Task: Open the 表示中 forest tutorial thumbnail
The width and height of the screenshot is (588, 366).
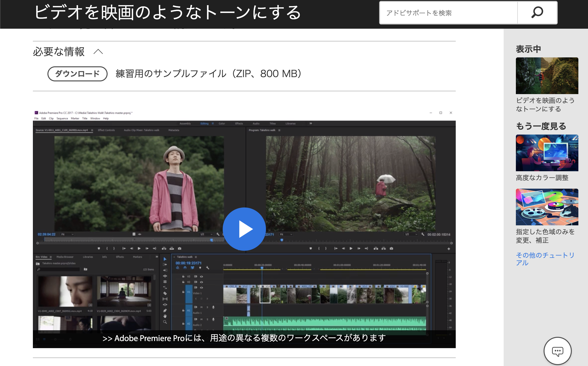Action: [547, 76]
